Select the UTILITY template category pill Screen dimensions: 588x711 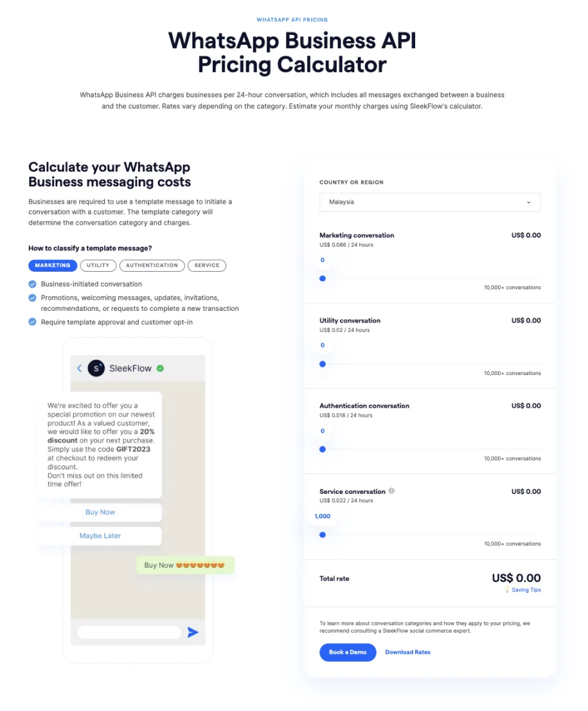(98, 265)
